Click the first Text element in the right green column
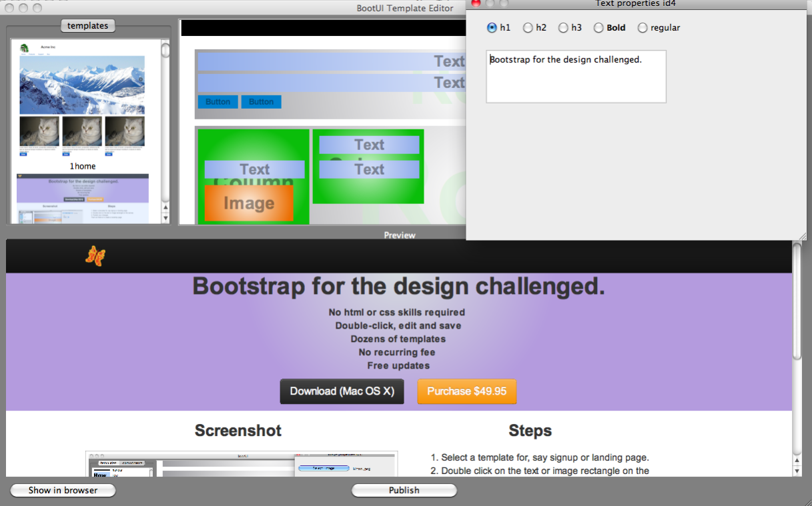 tap(368, 144)
